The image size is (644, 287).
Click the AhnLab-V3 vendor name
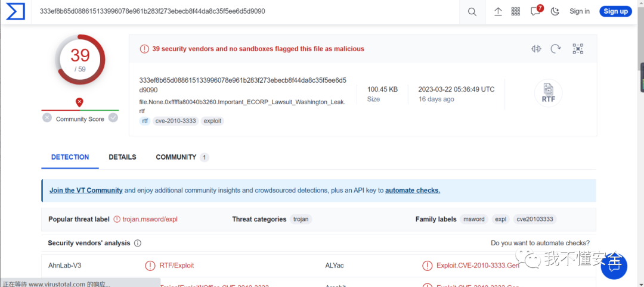[64, 266]
